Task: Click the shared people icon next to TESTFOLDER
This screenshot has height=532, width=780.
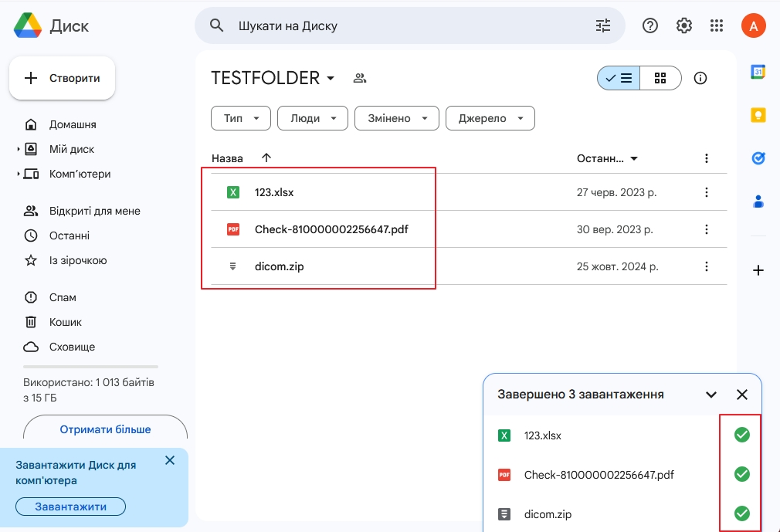Action: pos(360,78)
